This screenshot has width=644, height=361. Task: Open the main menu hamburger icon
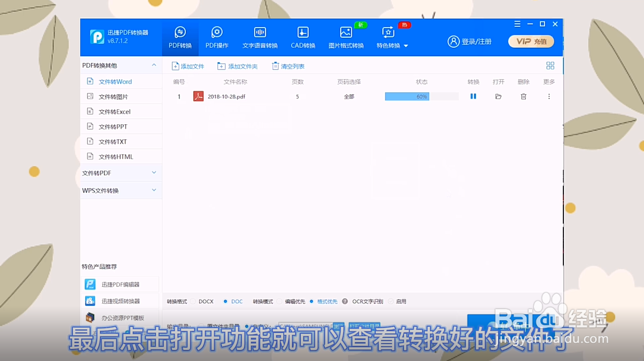[x=518, y=24]
